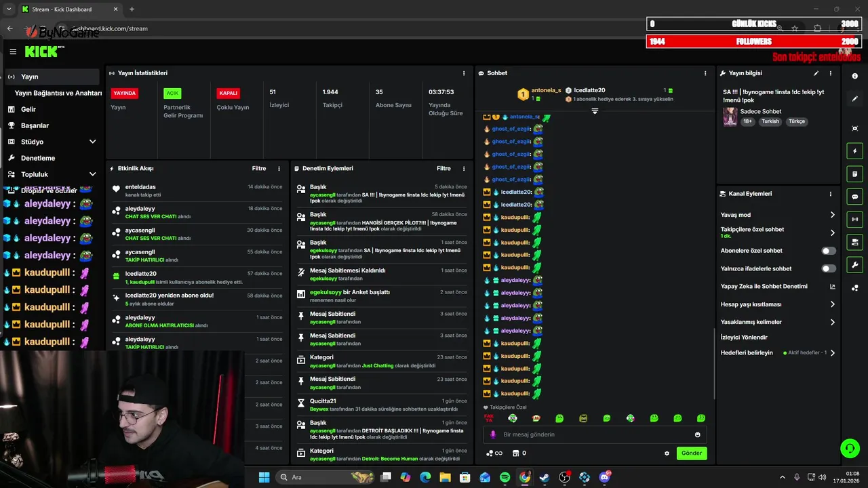This screenshot has width=868, height=488.
Task: Toggle Yalnızca ifadelerle sohbet switch
Action: pos(829,268)
